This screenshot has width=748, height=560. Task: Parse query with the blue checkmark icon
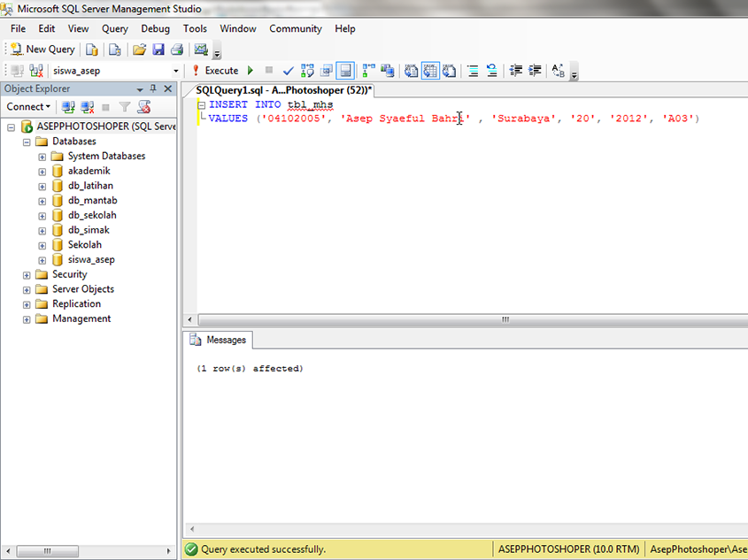288,71
